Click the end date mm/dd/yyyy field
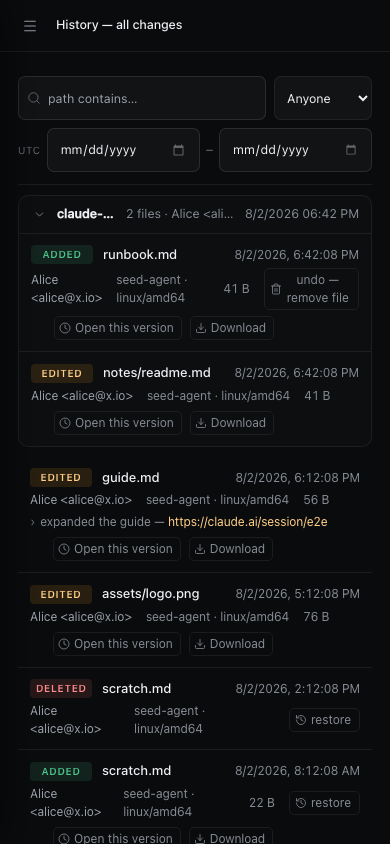Screen dimensions: 390x844 (295, 150)
